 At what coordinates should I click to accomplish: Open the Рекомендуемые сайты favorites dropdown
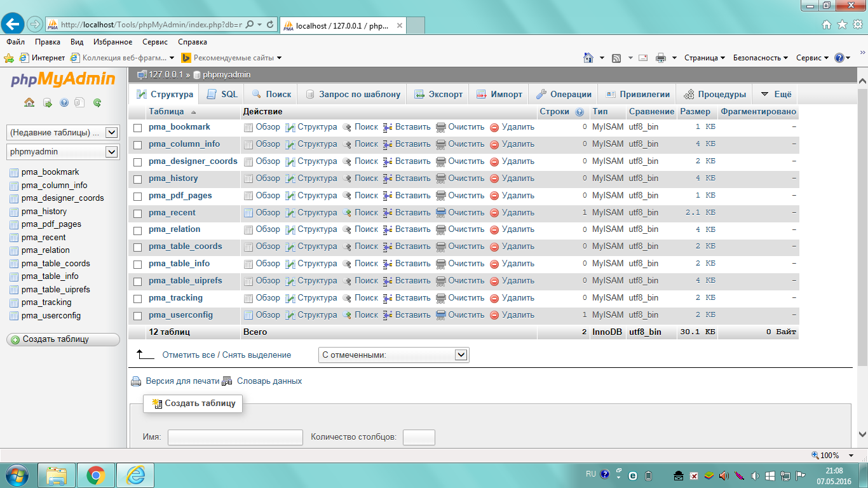(231, 58)
